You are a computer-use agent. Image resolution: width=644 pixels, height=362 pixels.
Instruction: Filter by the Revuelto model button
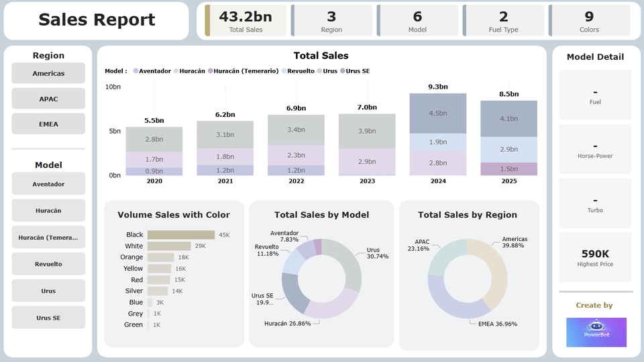coord(48,264)
